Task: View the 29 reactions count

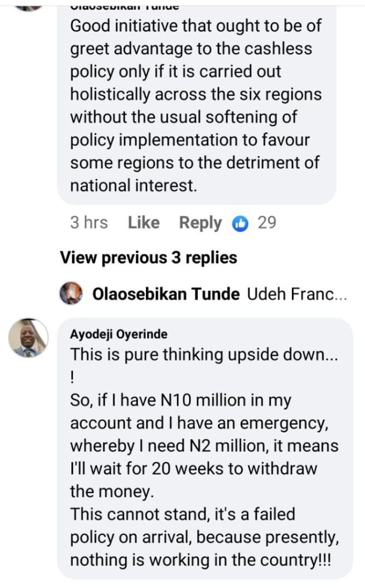Action: tap(267, 223)
